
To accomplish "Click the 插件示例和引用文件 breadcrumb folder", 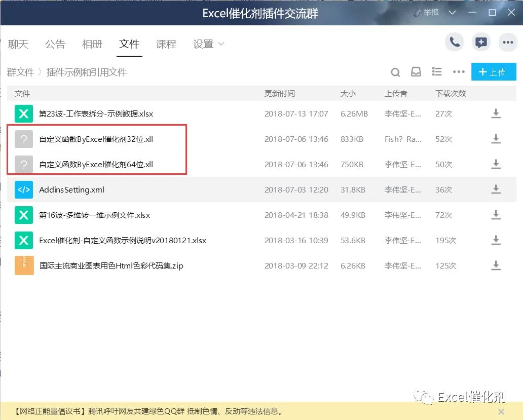I will 87,72.
